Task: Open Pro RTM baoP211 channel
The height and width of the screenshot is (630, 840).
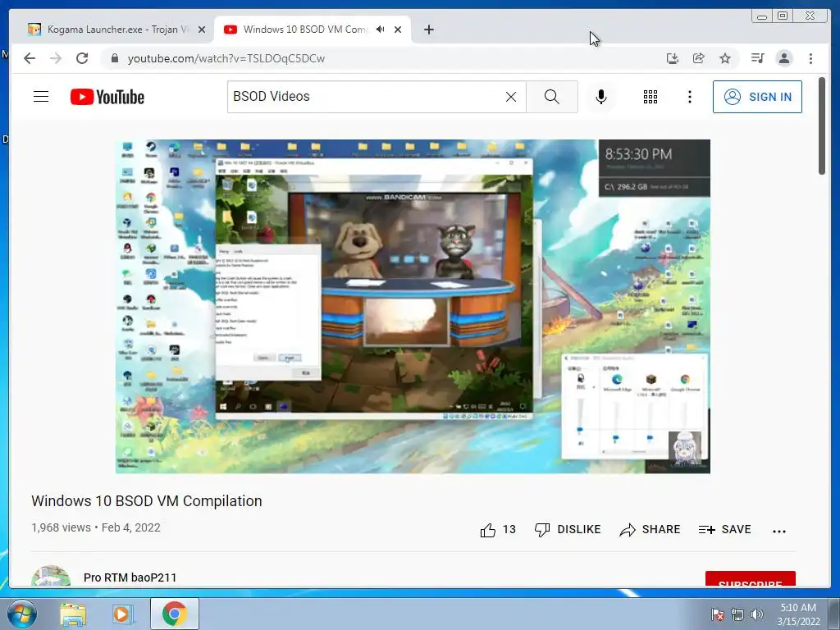Action: [130, 577]
